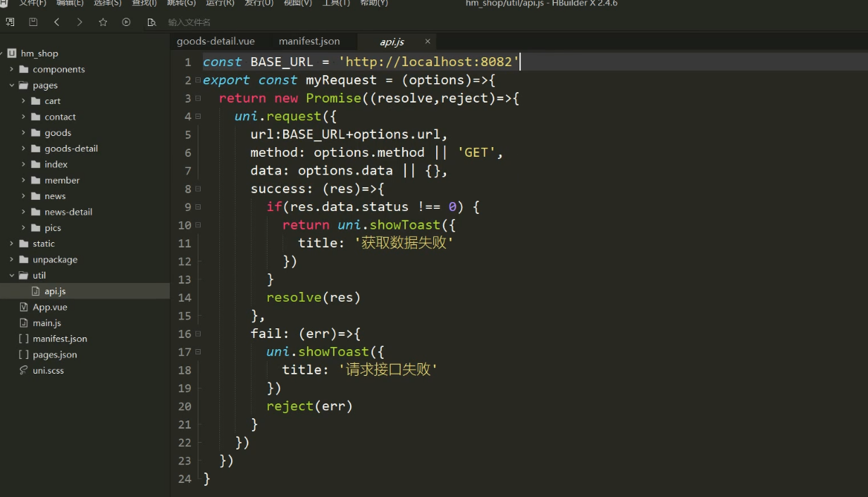This screenshot has width=868, height=497.
Task: Click the hm_shop project icon
Action: [x=12, y=53]
